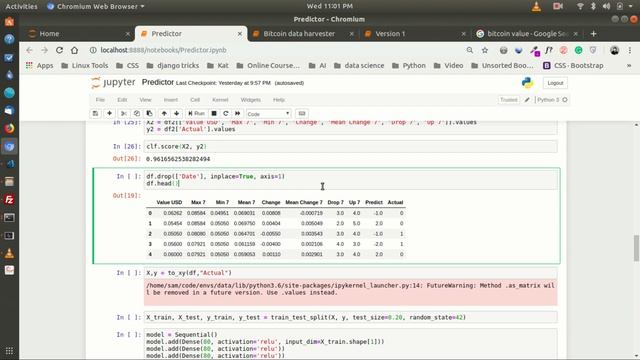
Task: Save notebook with the floppy disk icon
Action: [x=96, y=113]
